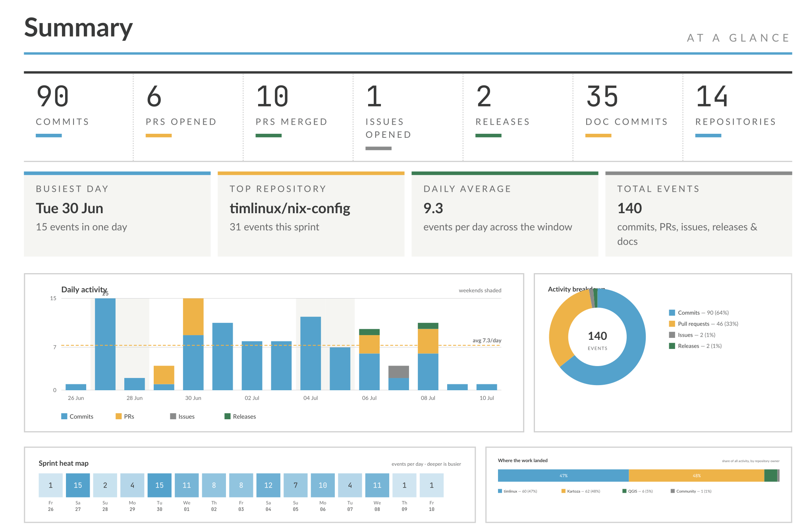Screen dimensions: 805x532
Task: Click the "140 EVENTS" donut center label
Action: (x=597, y=341)
